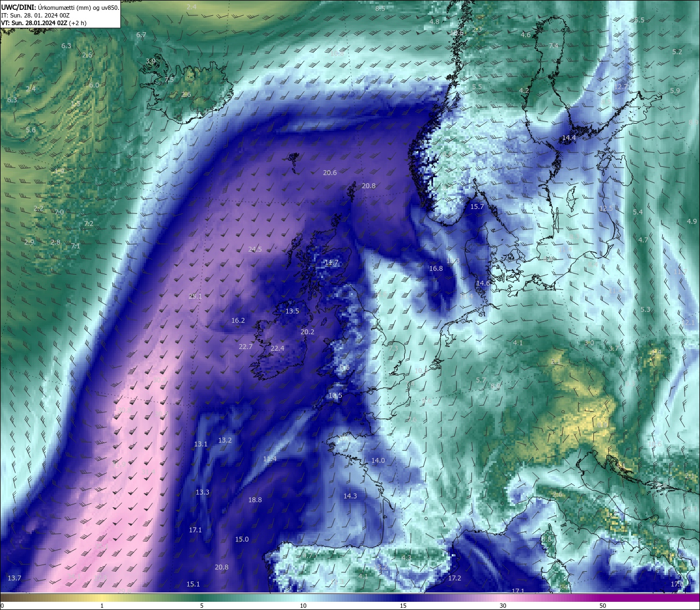Click the 22.4 value over Ireland

coord(277,348)
